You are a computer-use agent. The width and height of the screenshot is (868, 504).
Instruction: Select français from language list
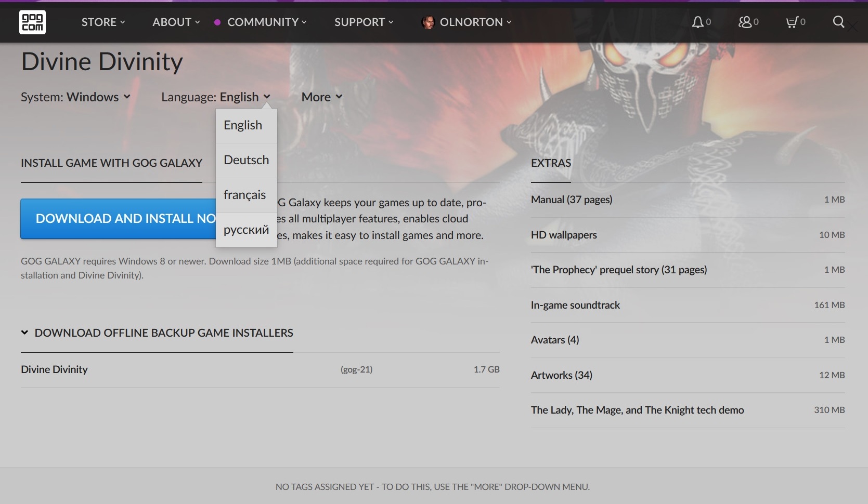pyautogui.click(x=247, y=195)
